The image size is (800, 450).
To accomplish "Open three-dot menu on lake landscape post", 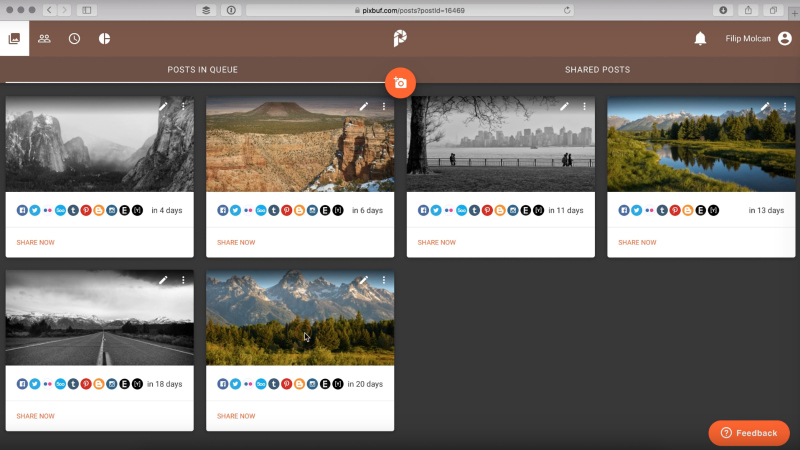I will [784, 106].
